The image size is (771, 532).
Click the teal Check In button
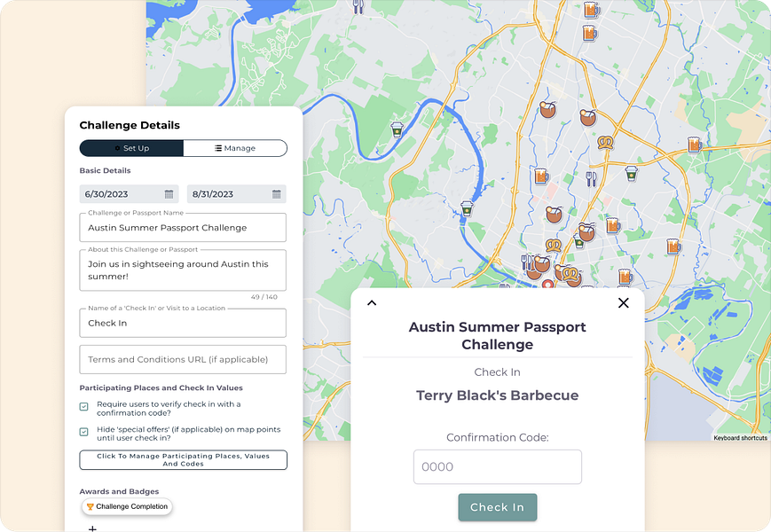click(497, 507)
